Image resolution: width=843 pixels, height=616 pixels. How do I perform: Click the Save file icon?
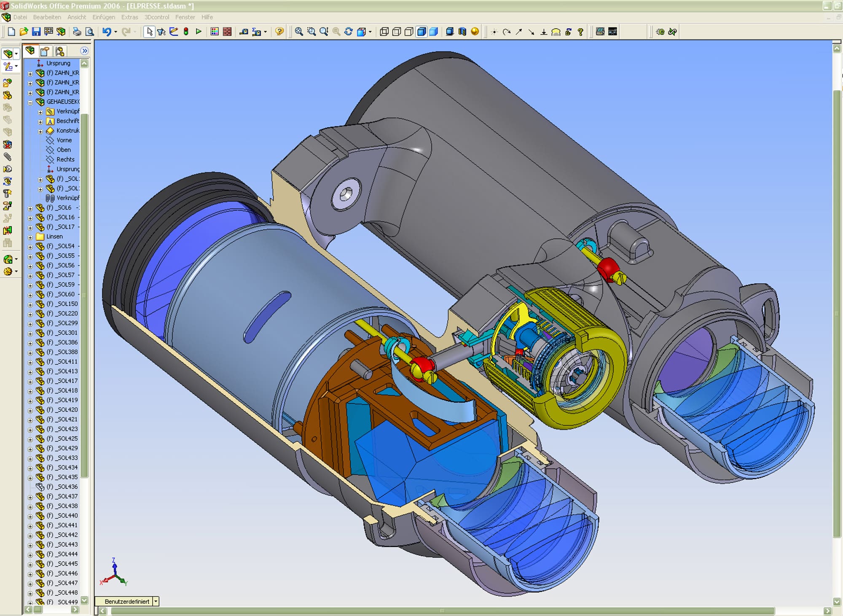click(36, 32)
